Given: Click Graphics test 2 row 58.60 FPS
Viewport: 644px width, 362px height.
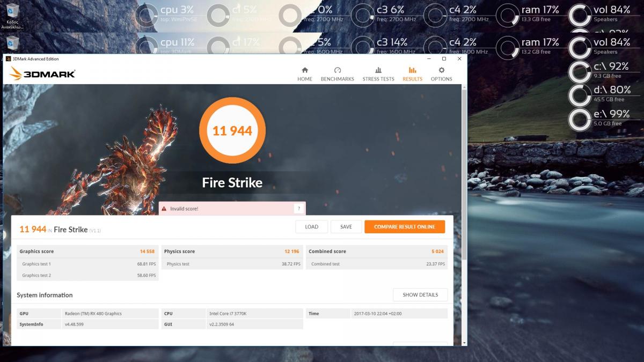Looking at the screenshot, I should point(88,275).
